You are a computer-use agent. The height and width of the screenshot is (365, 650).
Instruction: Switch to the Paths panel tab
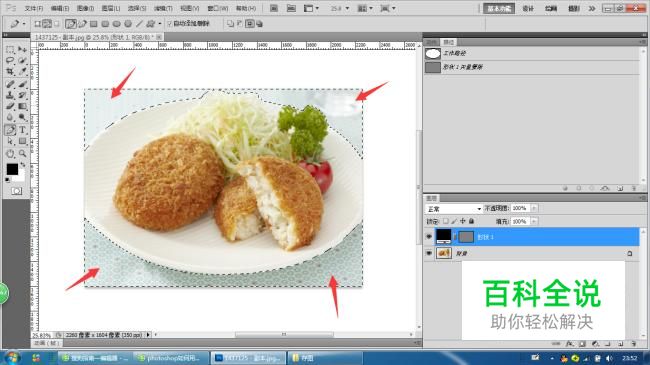[449, 42]
